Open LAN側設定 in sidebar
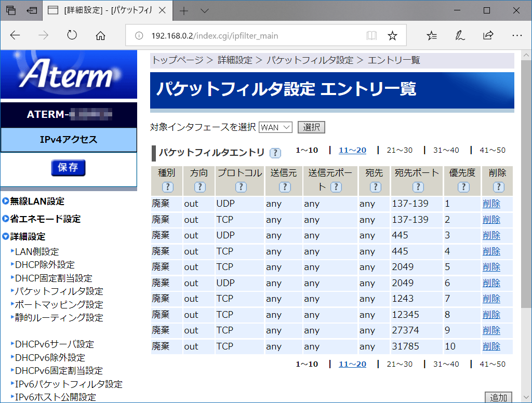 (37, 252)
